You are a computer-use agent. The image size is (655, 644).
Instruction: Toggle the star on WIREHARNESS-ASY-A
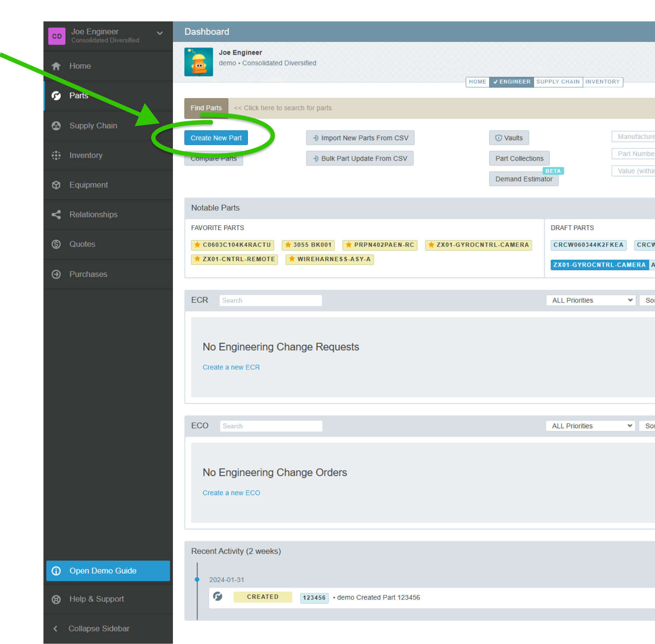pyautogui.click(x=292, y=259)
